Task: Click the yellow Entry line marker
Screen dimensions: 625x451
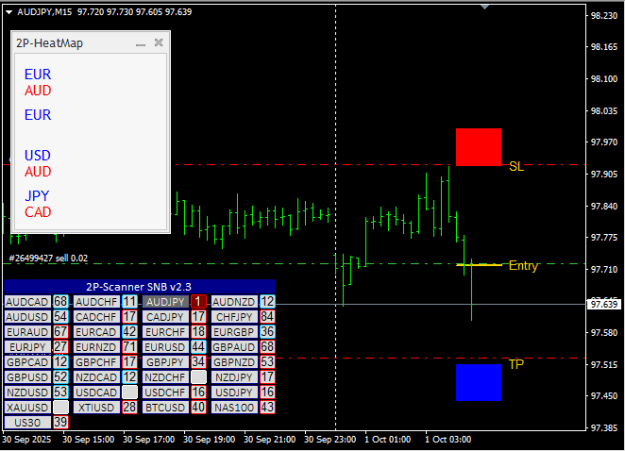Action: tap(479, 264)
